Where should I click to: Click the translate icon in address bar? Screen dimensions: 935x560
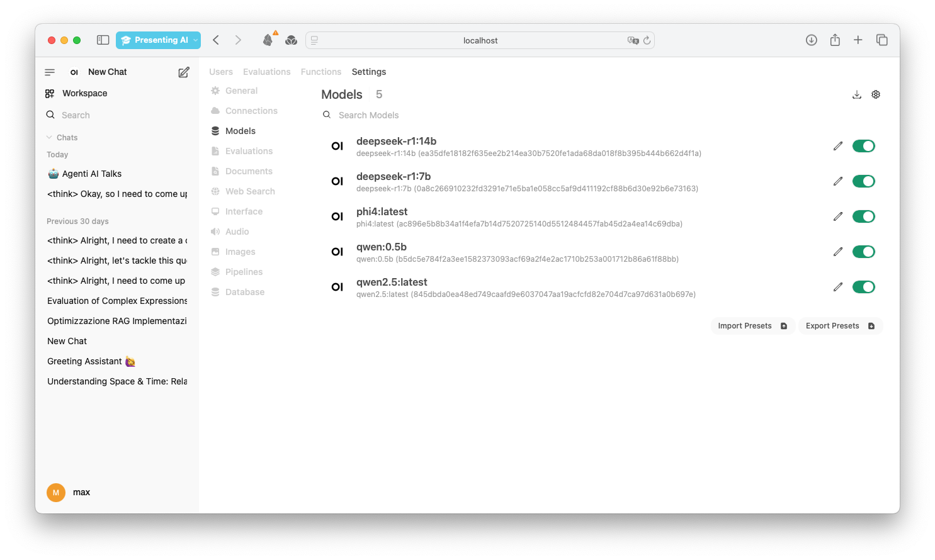(633, 40)
